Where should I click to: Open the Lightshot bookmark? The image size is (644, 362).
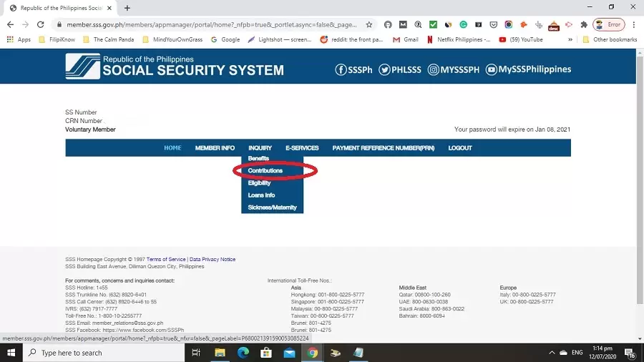click(279, 39)
